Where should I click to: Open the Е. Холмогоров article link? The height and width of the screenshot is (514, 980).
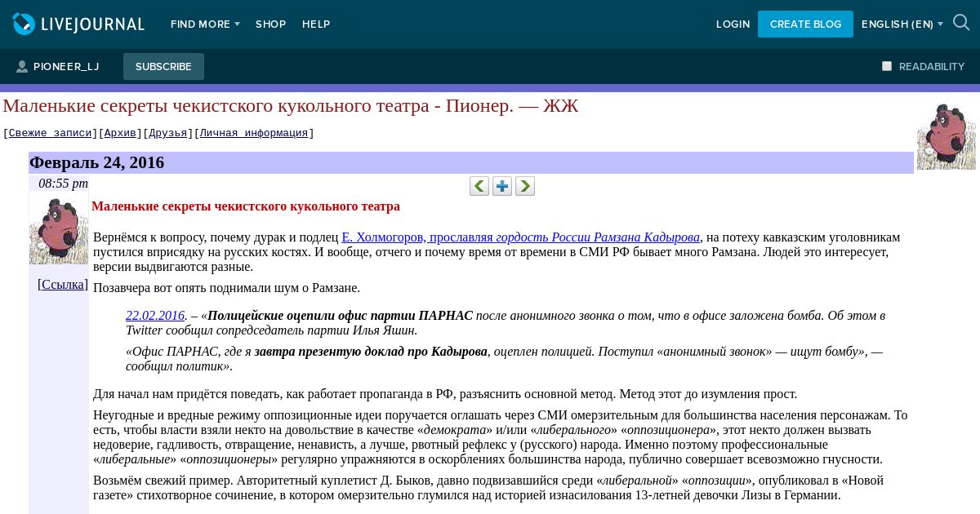[x=520, y=237]
